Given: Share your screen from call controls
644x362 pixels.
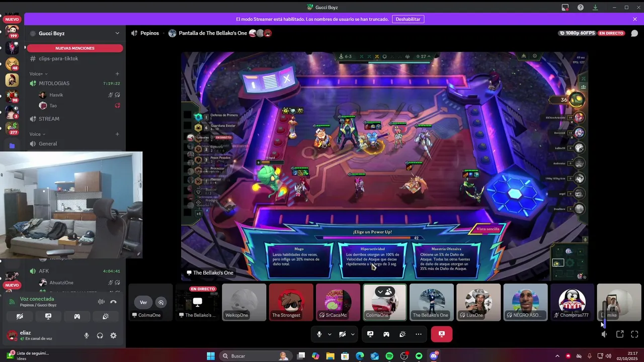Looking at the screenshot, I should [x=370, y=334].
